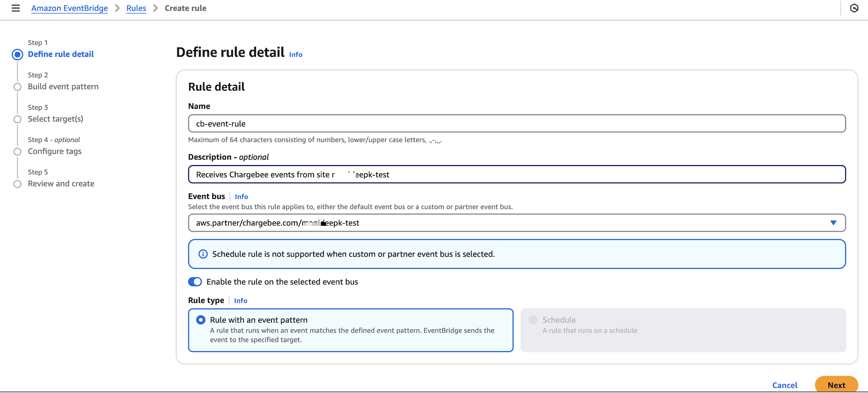Click the Step 3 circle step indicator
The image size is (868, 393).
tap(17, 119)
